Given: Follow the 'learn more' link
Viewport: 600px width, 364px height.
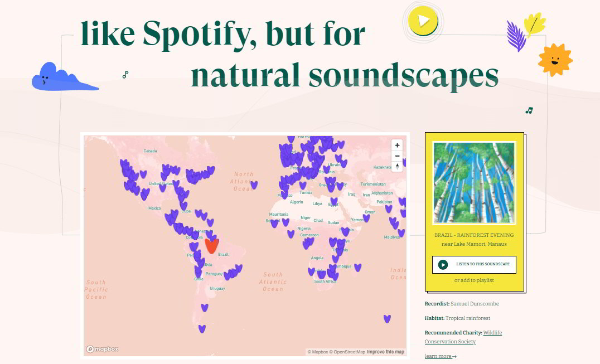Looking at the screenshot, I should point(441,356).
